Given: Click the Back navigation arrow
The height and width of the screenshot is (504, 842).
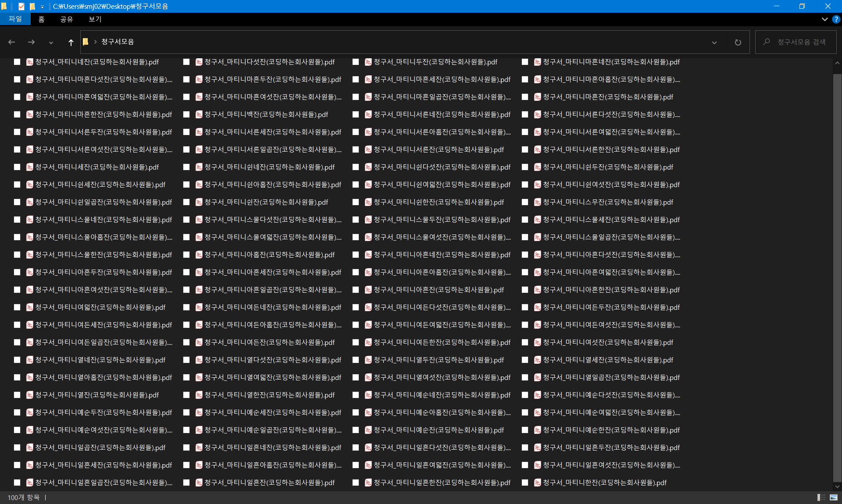Looking at the screenshot, I should pos(12,42).
